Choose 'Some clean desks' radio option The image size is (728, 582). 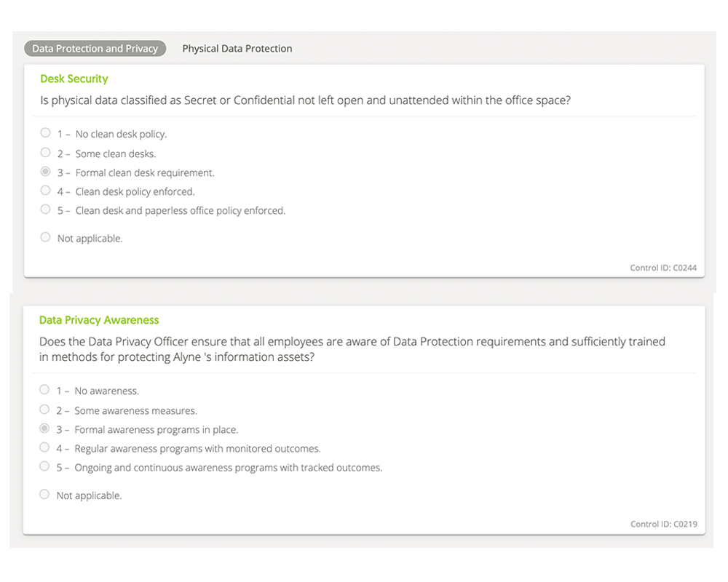point(45,152)
